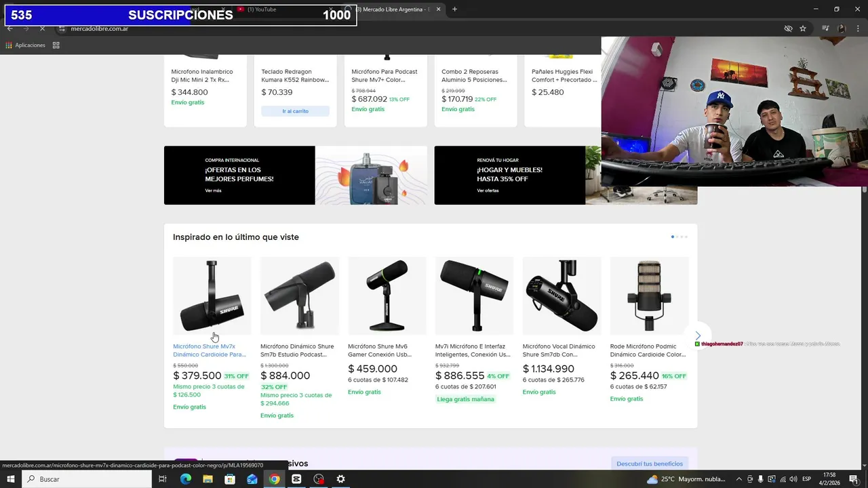This screenshot has height=488, width=868.
Task: Click the Rode Podmic microphone image
Action: pyautogui.click(x=650, y=296)
